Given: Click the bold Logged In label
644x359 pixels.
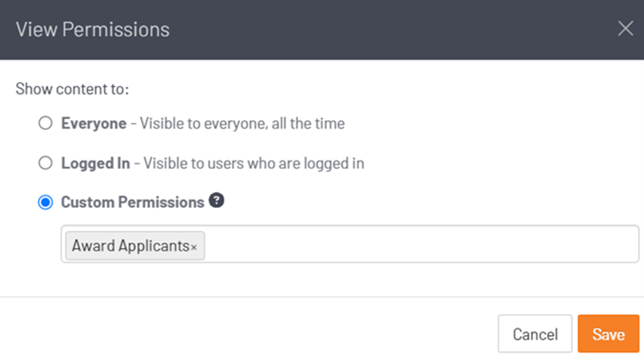Looking at the screenshot, I should [x=95, y=163].
